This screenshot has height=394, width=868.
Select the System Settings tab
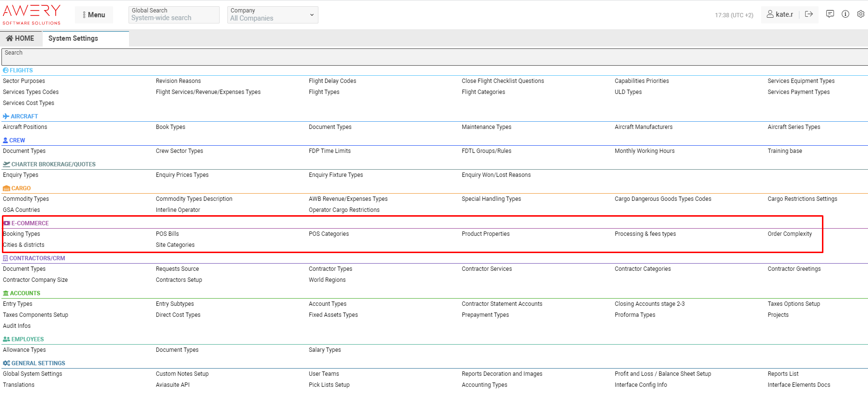click(x=73, y=38)
